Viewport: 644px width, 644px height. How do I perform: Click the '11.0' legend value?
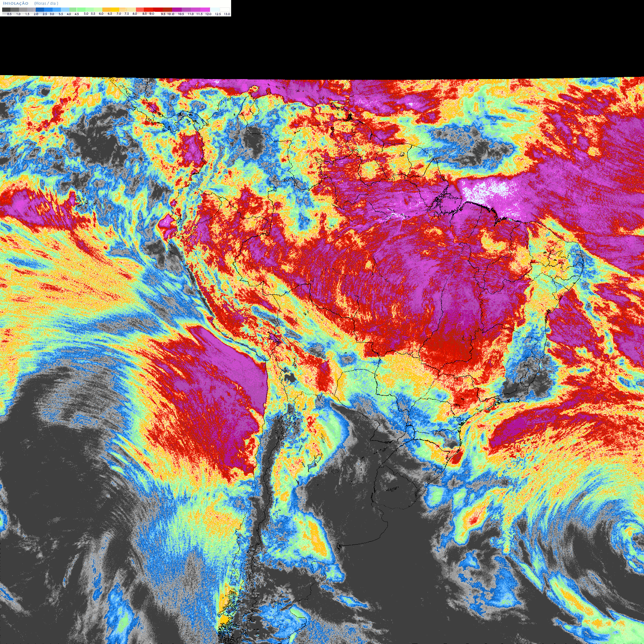191,14
